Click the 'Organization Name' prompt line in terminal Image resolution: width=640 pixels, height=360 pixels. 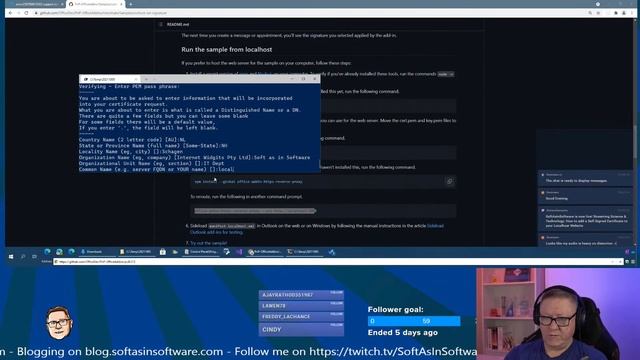coord(194,158)
